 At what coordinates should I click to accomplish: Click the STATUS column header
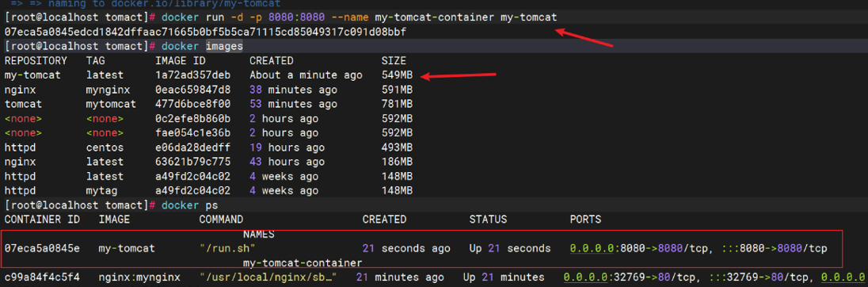point(488,220)
